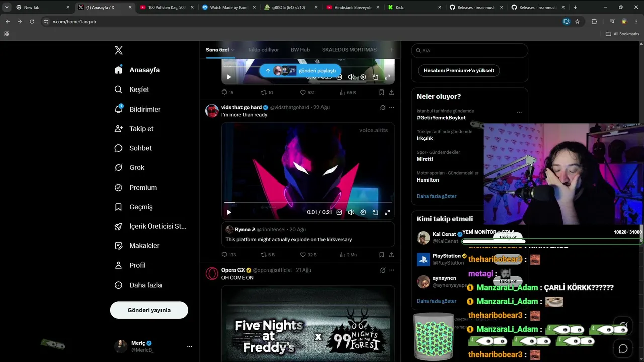Expand the Sana özel timeline dropdown arrow

coord(233,50)
